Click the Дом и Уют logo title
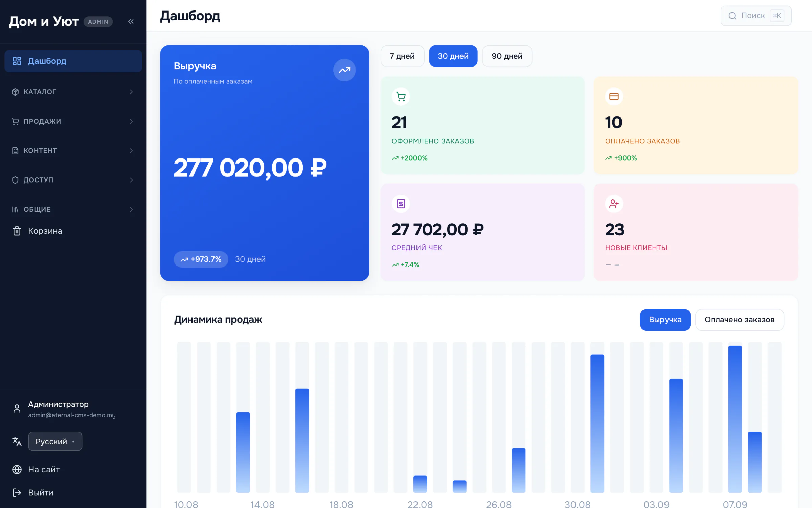812x508 pixels. point(44,21)
